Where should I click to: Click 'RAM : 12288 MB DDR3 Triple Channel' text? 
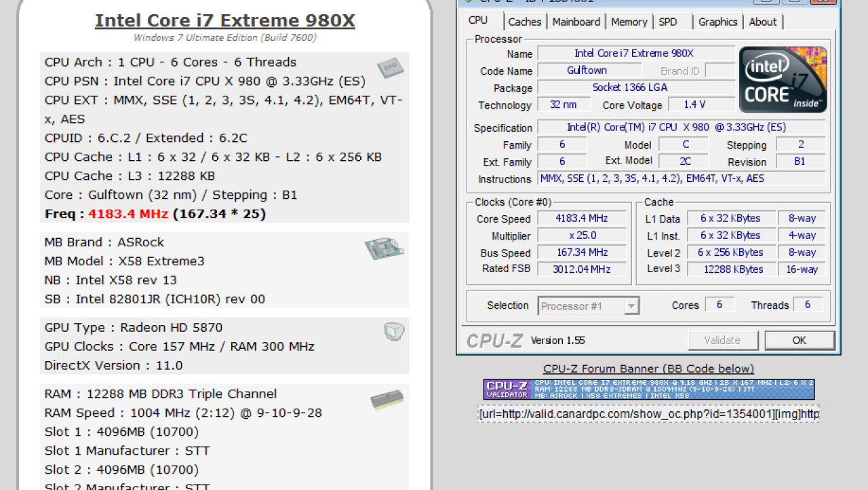161,394
